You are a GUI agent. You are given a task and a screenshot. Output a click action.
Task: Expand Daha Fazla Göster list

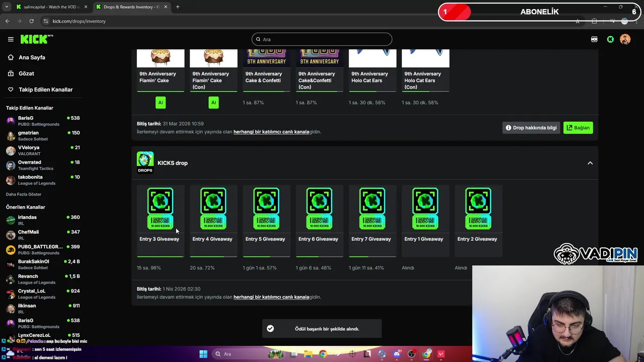click(x=24, y=194)
